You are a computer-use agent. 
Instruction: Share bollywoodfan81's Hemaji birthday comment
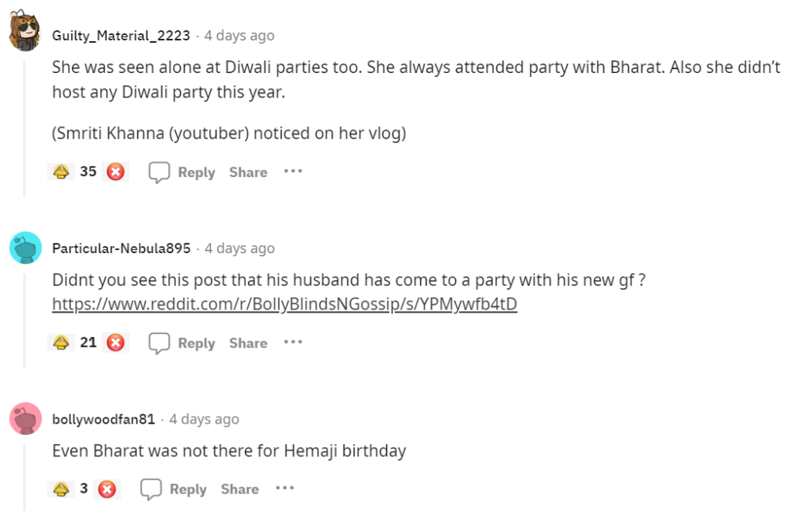click(239, 489)
